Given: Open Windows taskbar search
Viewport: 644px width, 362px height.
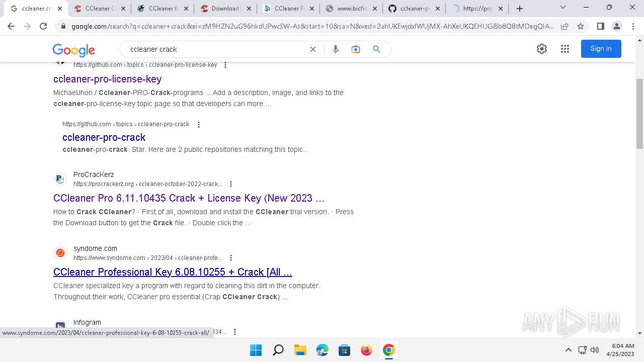Looking at the screenshot, I should [278, 350].
